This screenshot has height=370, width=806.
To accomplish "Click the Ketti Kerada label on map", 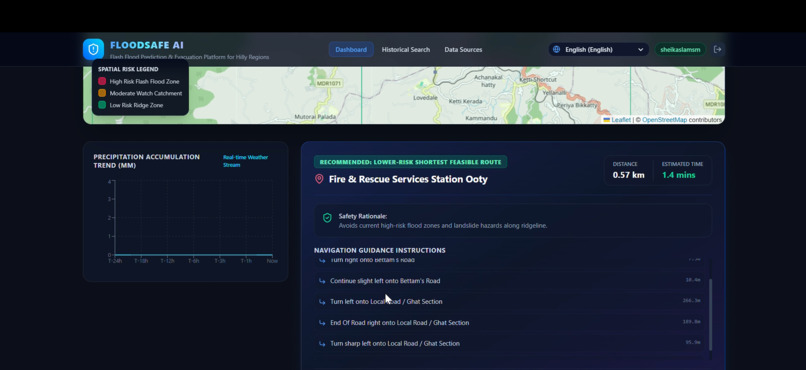I will (466, 102).
